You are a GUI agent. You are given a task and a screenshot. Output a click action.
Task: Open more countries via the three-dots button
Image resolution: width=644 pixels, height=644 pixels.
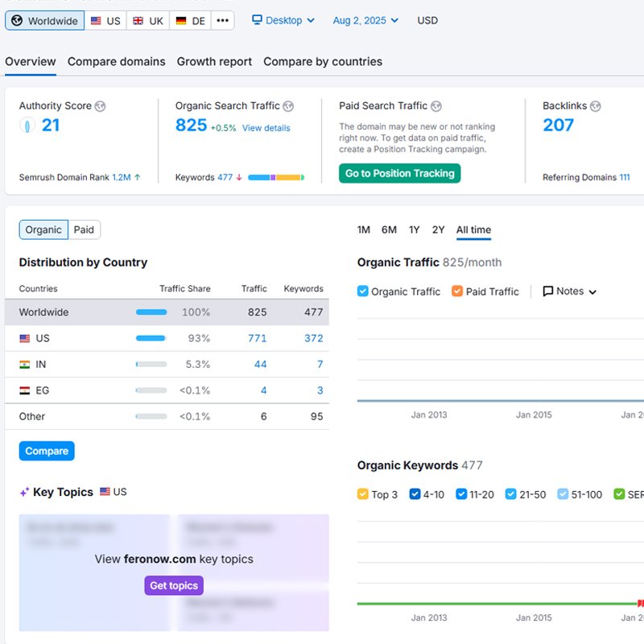click(223, 20)
